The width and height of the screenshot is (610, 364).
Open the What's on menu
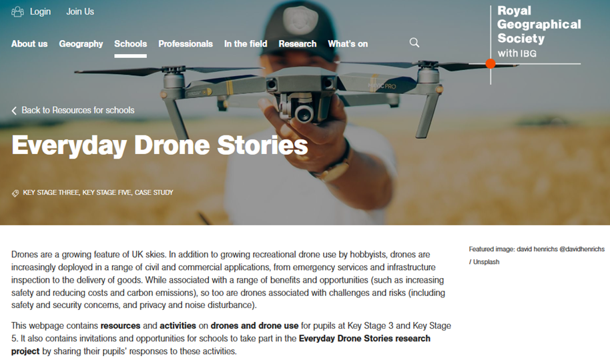348,44
